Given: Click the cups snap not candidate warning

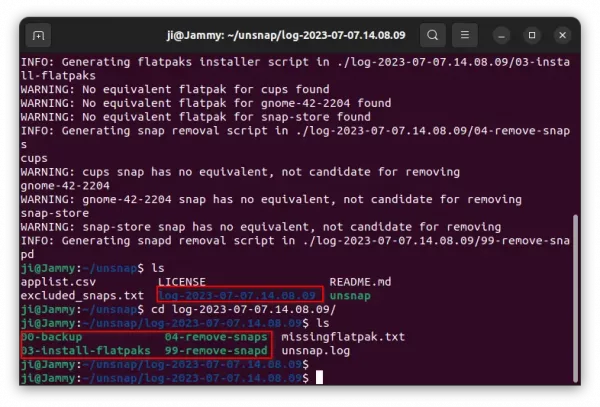Looking at the screenshot, I should (240, 172).
